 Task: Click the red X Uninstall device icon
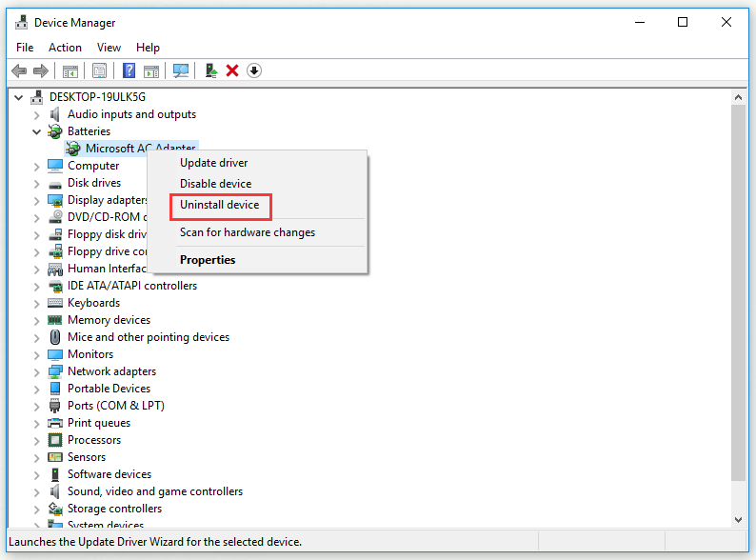232,70
